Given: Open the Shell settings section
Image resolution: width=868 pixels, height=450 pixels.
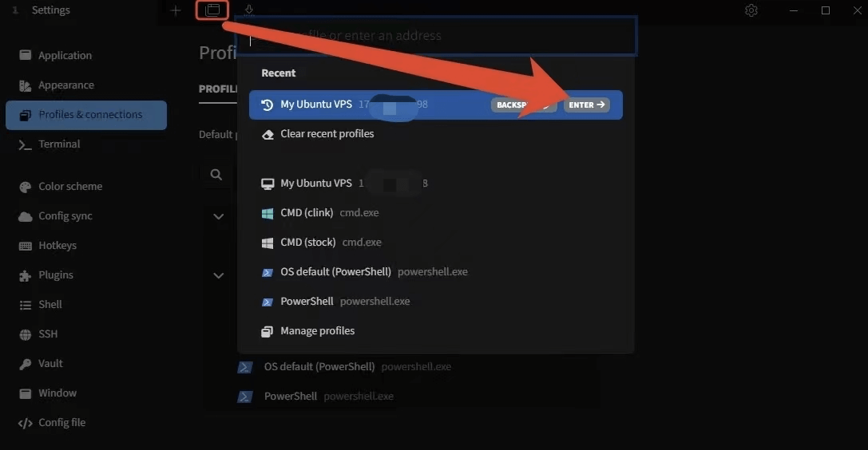Looking at the screenshot, I should [85, 305].
